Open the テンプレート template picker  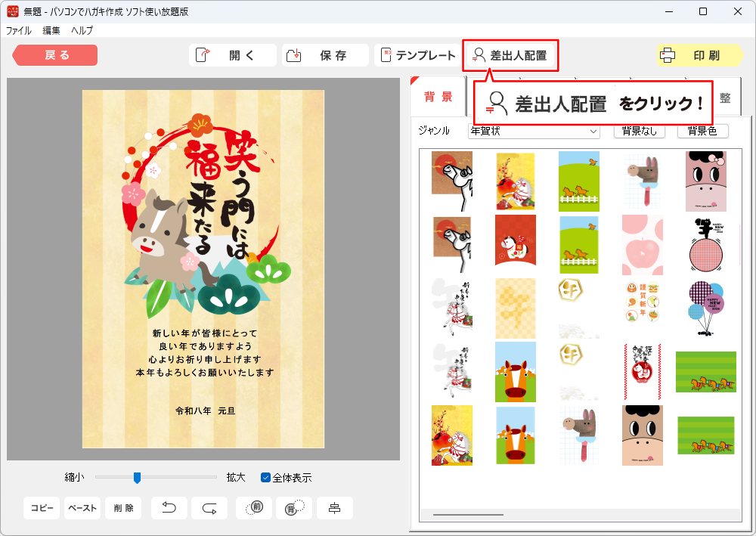coord(418,55)
